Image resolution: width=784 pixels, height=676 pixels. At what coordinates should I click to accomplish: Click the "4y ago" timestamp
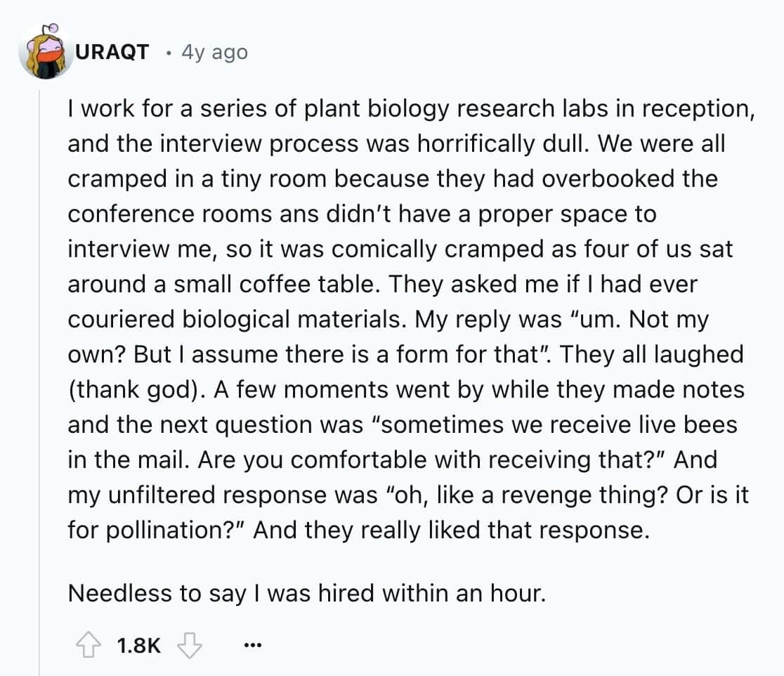point(214,52)
